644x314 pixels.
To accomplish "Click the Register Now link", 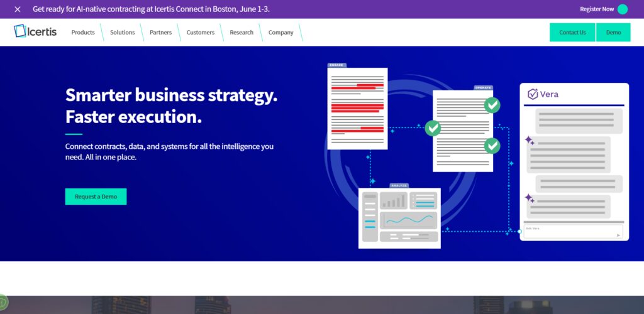I will [x=597, y=9].
